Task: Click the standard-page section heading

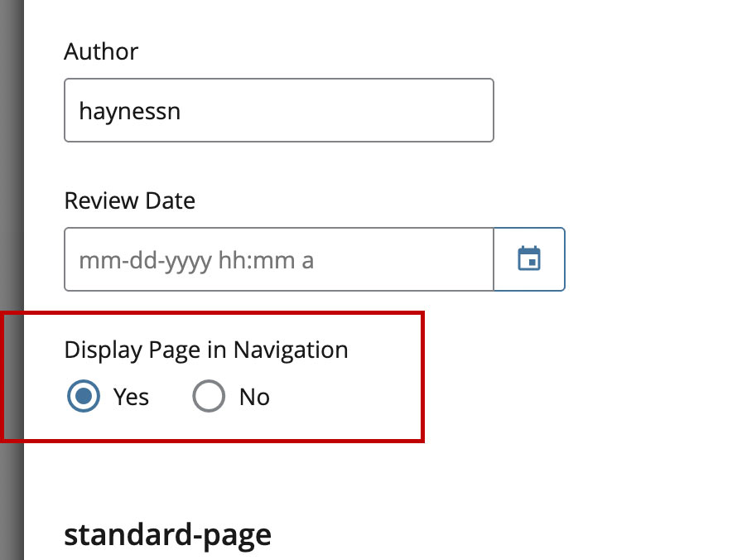Action: click(167, 534)
